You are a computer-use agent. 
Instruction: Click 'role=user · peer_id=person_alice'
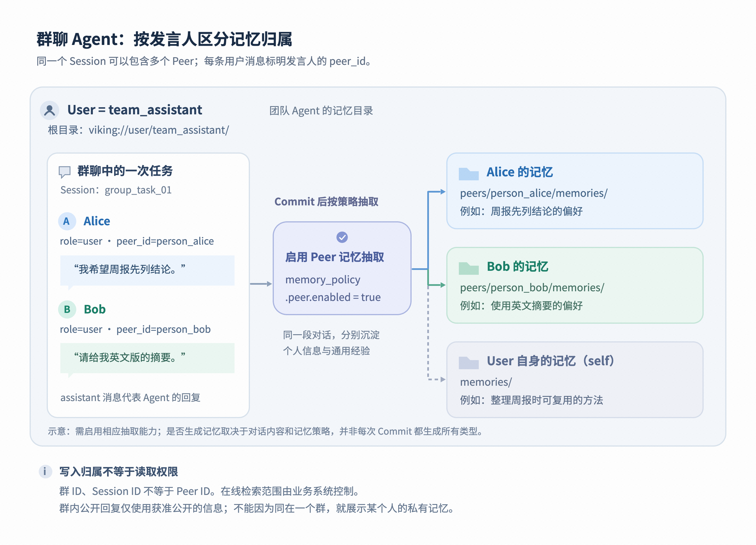point(137,241)
